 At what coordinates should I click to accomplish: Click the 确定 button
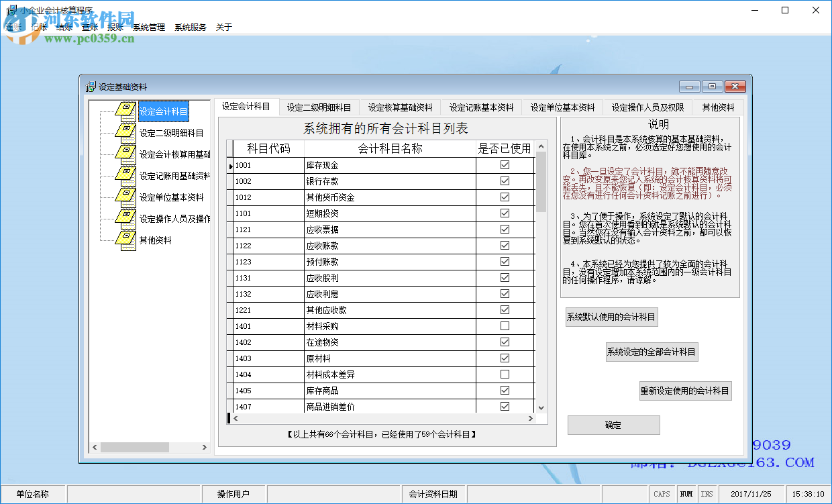(x=613, y=425)
